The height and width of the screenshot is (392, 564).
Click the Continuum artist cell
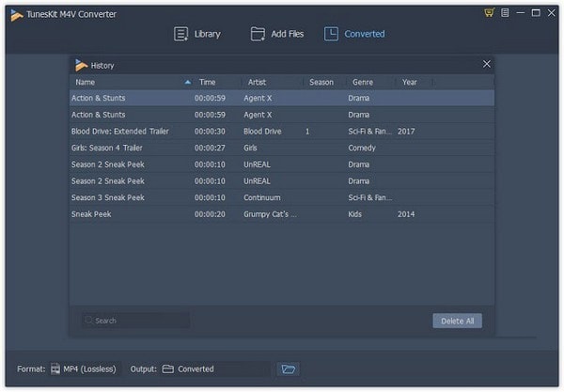pos(262,197)
